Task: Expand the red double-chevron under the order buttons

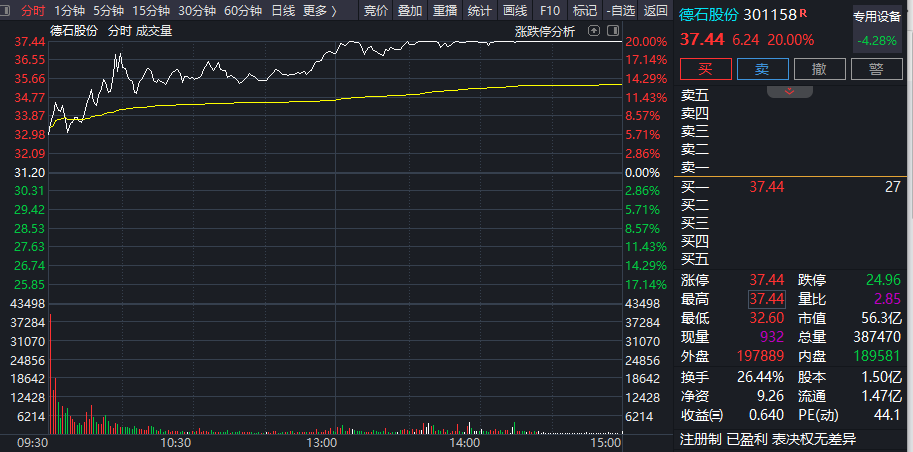Action: click(x=789, y=90)
